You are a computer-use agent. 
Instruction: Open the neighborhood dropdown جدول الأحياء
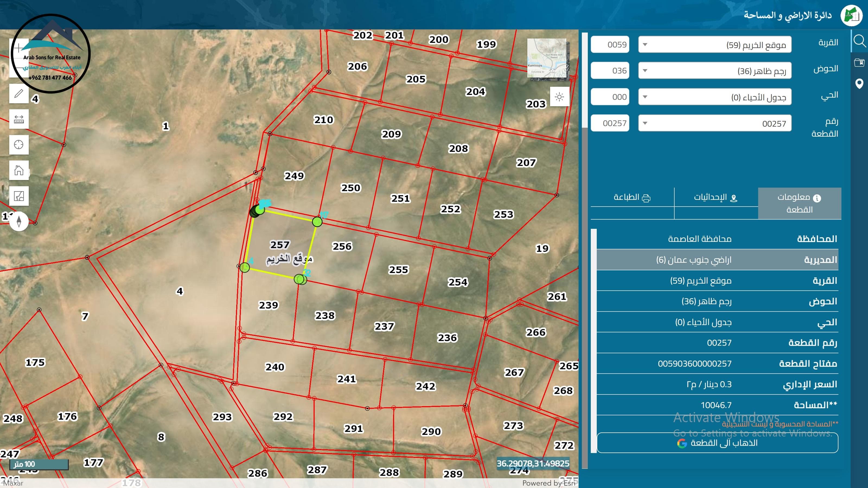click(714, 97)
